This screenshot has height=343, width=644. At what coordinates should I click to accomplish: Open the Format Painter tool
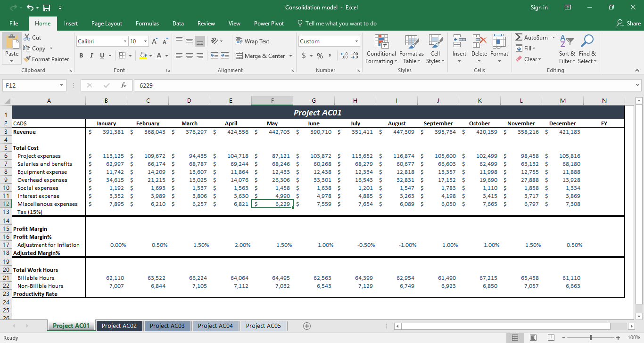tap(46, 59)
